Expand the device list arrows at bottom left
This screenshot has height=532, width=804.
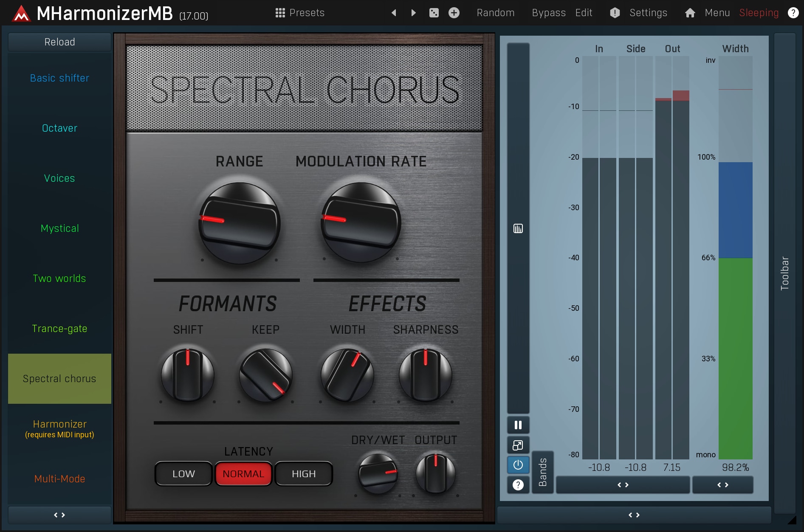tap(59, 515)
